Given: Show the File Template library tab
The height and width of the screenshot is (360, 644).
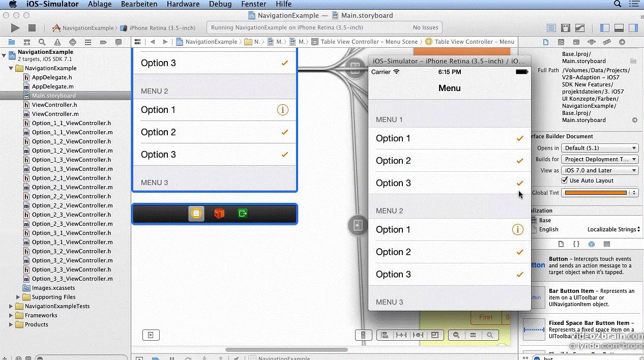Looking at the screenshot, I should [x=561, y=244].
